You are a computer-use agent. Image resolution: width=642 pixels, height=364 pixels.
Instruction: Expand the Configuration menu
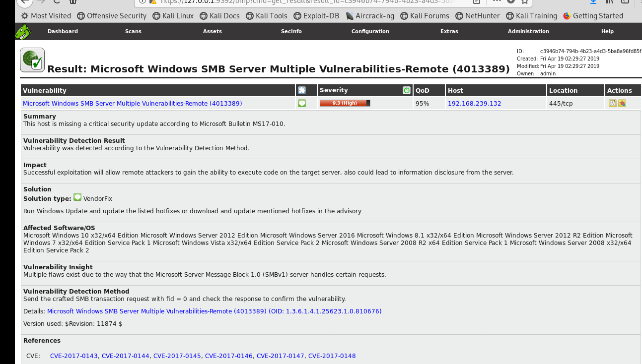pyautogui.click(x=370, y=31)
